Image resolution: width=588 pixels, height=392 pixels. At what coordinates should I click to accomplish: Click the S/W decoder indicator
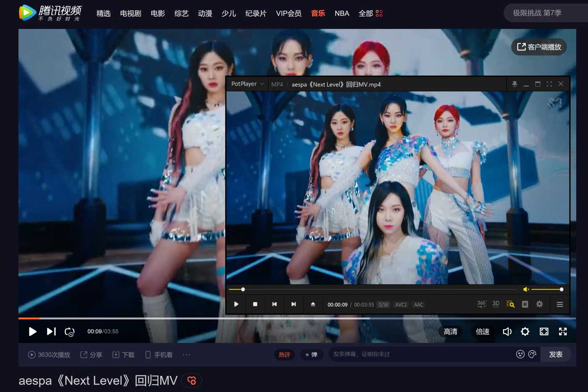(x=383, y=305)
